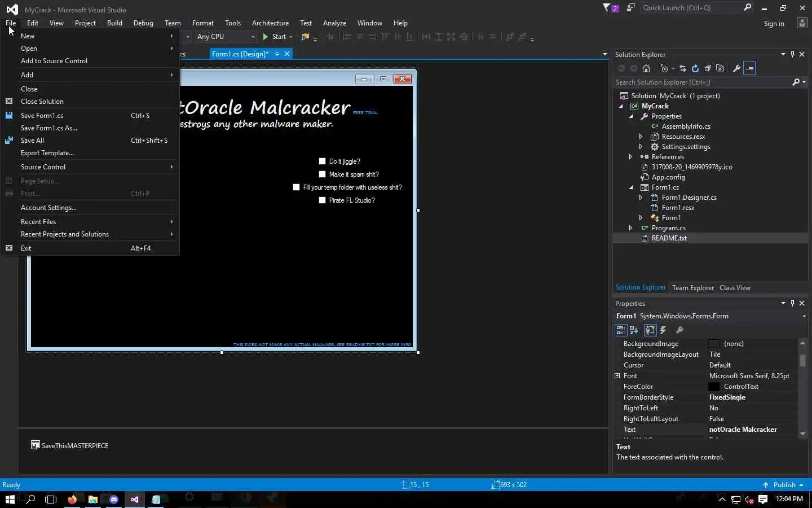Image resolution: width=812 pixels, height=508 pixels.
Task: Open Windows Start menu
Action: [x=10, y=499]
